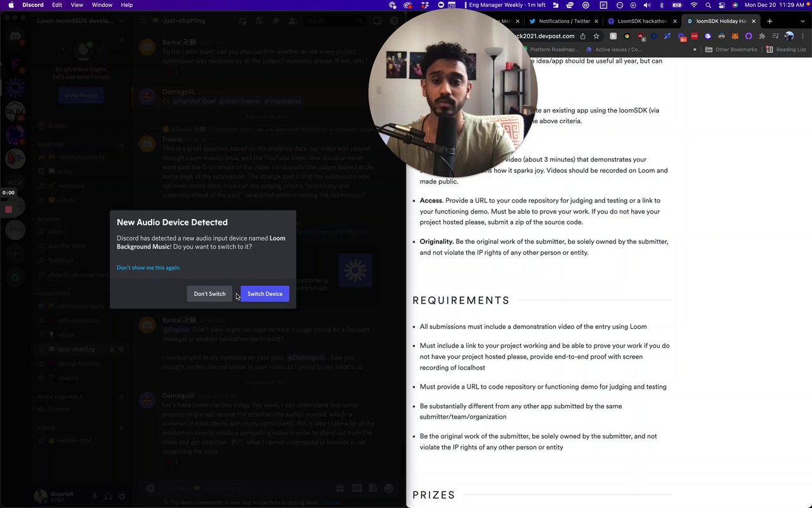Stop the Loom recording with red square
The height and width of the screenshot is (508, 812).
(x=8, y=209)
